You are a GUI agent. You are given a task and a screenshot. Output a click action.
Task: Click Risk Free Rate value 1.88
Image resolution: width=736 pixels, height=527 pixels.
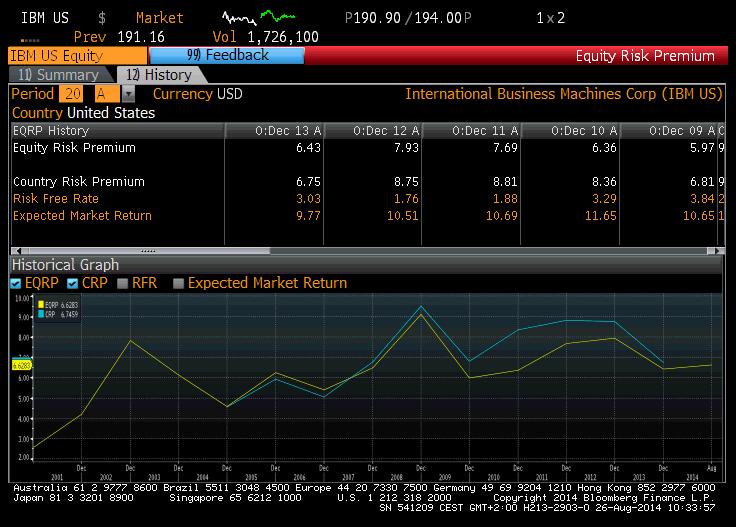click(505, 199)
